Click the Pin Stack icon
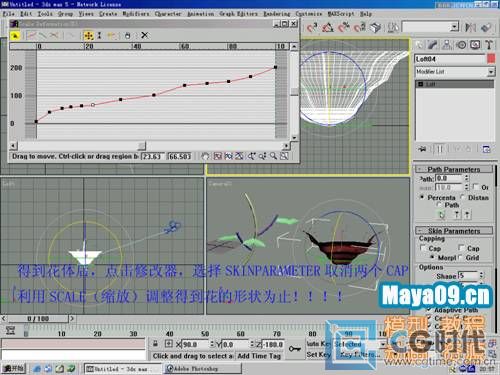500x375 pixels. pos(422,149)
